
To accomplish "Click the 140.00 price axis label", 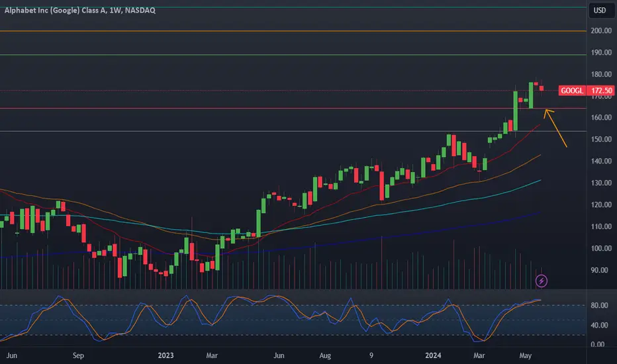I will click(601, 161).
